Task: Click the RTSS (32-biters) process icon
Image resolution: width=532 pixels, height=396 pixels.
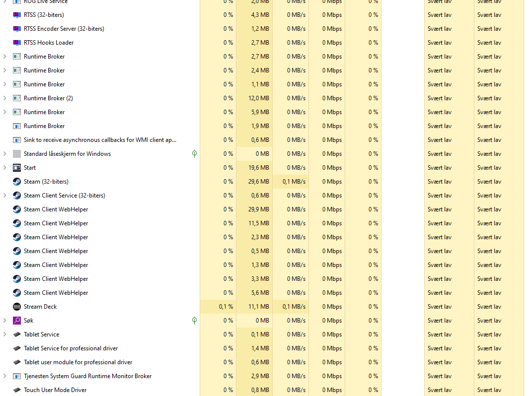Action: pos(16,15)
